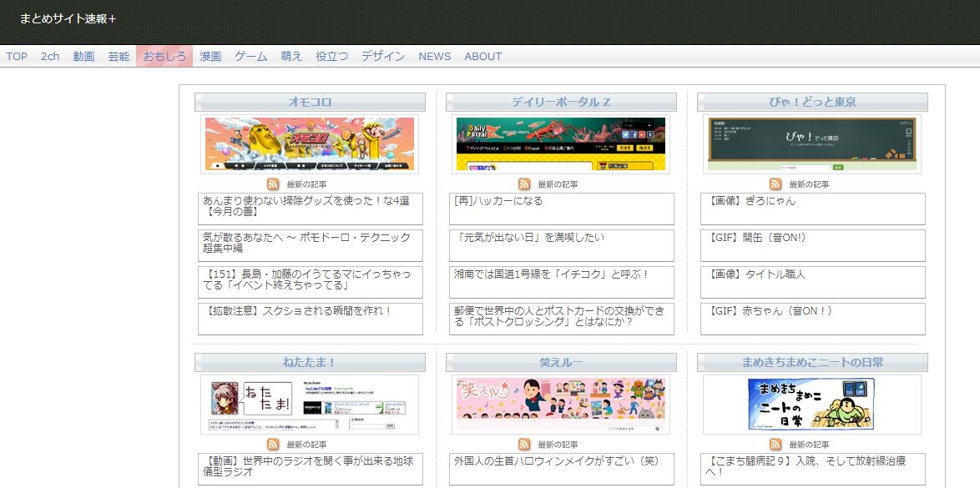Click the まめきちまめこ blog banner thumbnail

click(x=812, y=405)
